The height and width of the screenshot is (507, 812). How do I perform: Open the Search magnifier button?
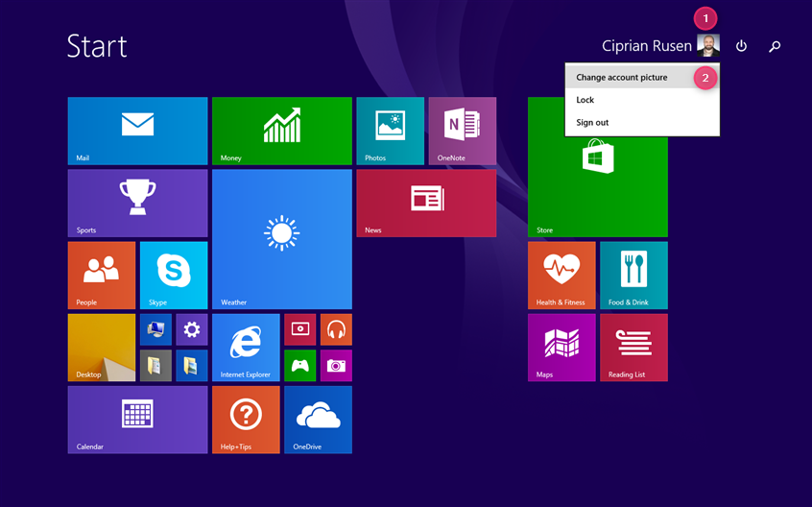pyautogui.click(x=775, y=47)
